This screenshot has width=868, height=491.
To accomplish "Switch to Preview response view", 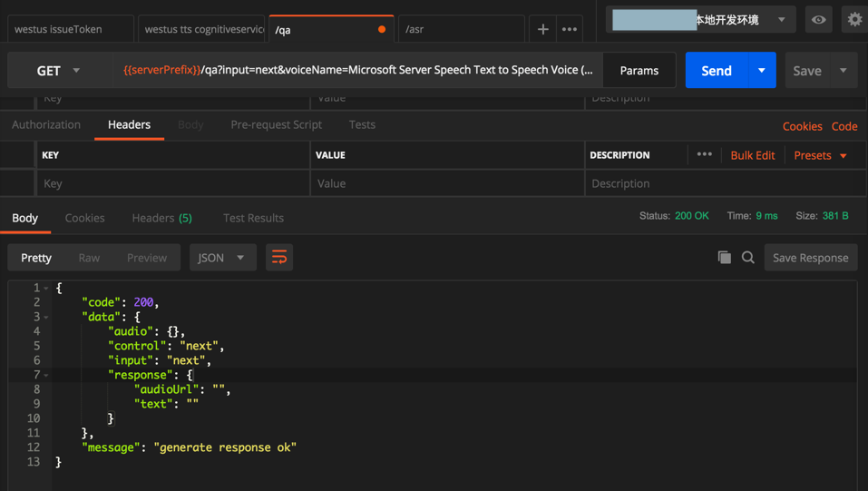I will pyautogui.click(x=147, y=258).
